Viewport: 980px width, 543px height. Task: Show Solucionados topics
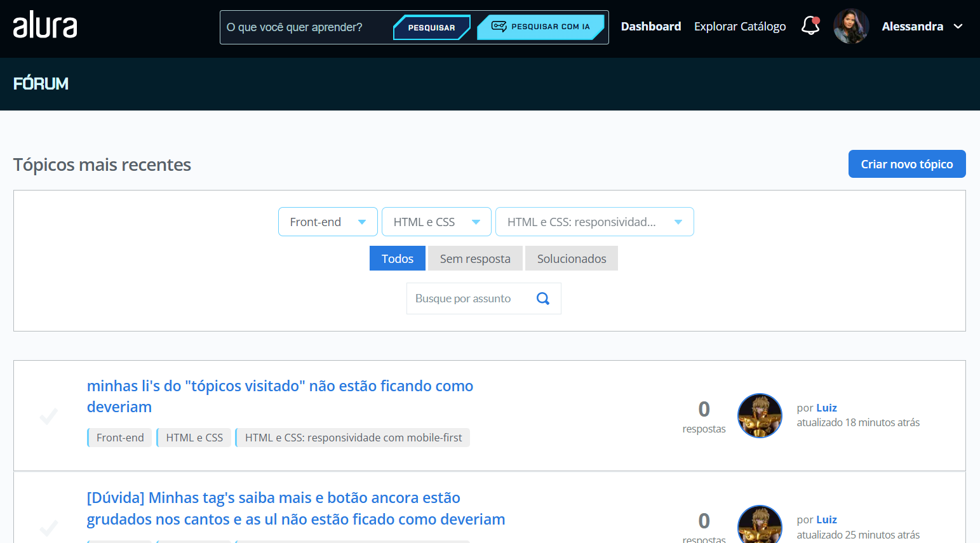click(572, 258)
